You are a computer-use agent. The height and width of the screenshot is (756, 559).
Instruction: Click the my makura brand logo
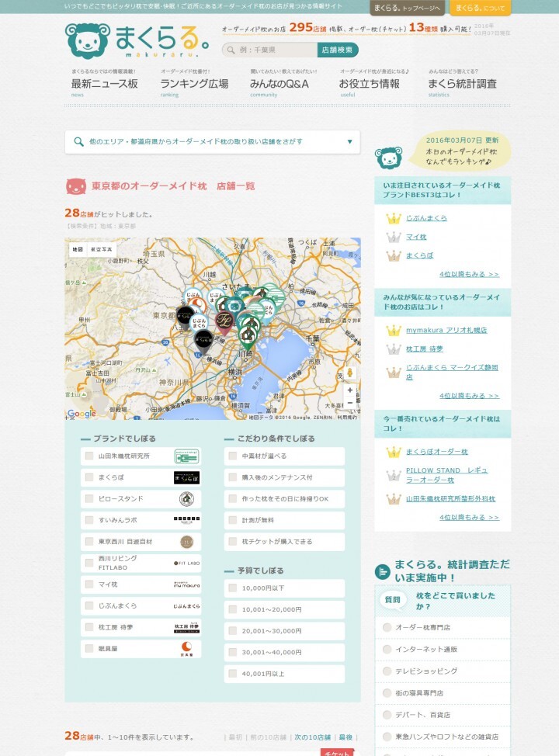point(186,584)
